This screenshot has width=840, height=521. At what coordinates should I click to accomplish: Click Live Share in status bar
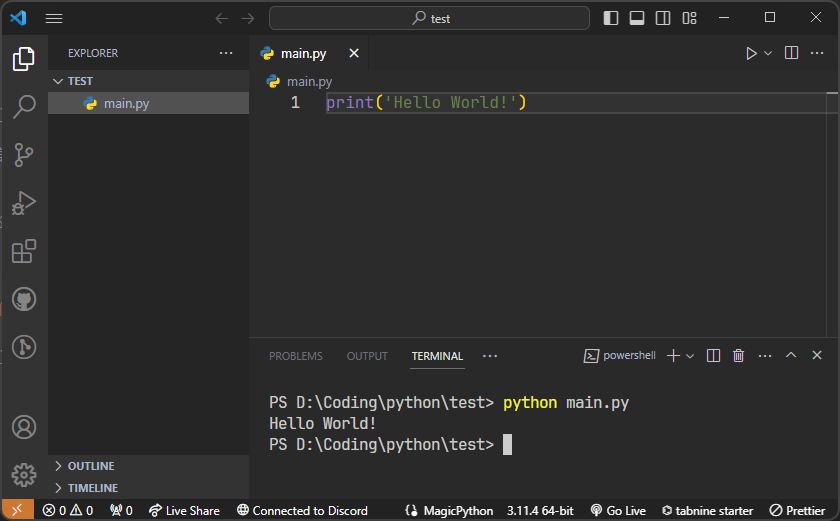(182, 510)
